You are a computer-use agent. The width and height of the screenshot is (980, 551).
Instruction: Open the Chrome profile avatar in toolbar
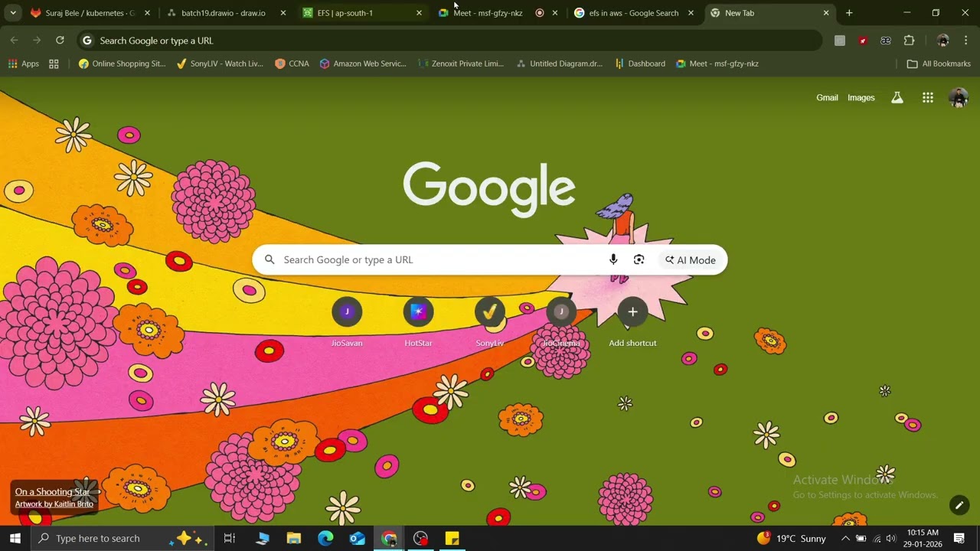coord(942,41)
